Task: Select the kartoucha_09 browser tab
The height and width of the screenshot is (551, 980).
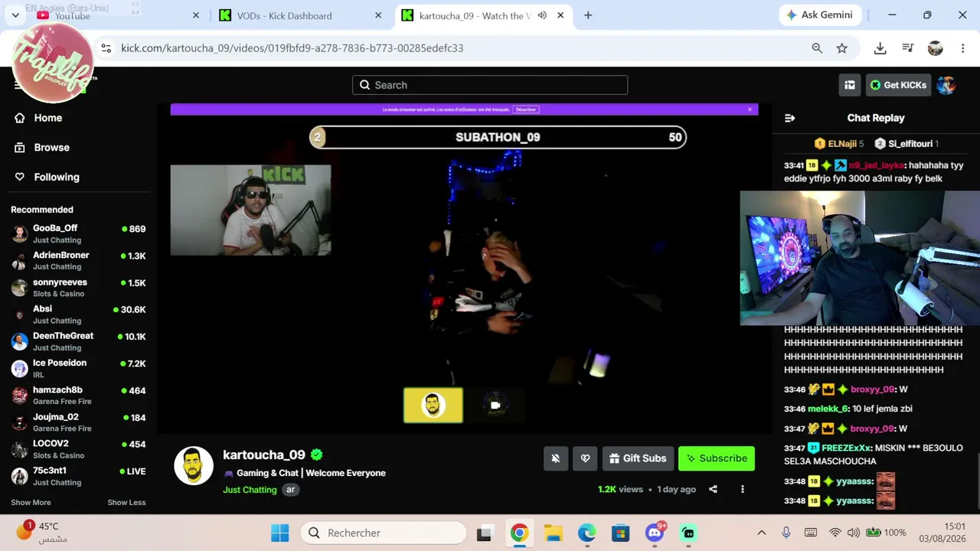Action: pos(475,15)
